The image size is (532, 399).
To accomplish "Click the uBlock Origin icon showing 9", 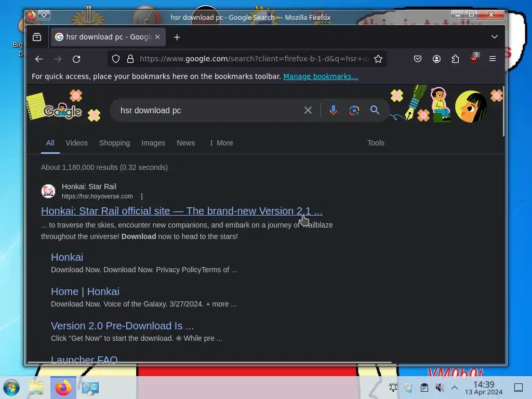I will (474, 58).
